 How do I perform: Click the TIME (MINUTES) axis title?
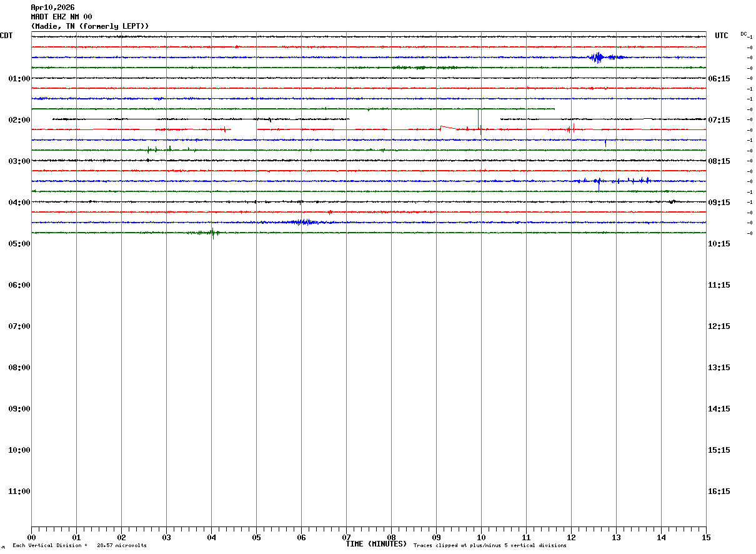[x=376, y=544]
